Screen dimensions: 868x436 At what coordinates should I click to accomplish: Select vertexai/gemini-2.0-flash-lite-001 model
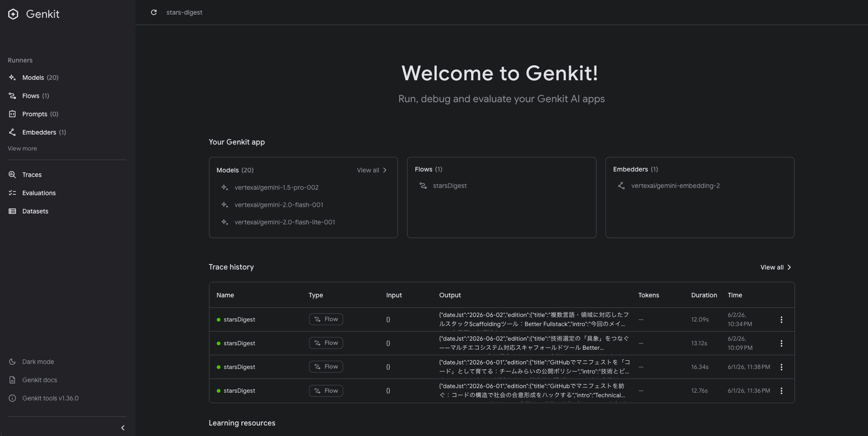[x=285, y=222]
